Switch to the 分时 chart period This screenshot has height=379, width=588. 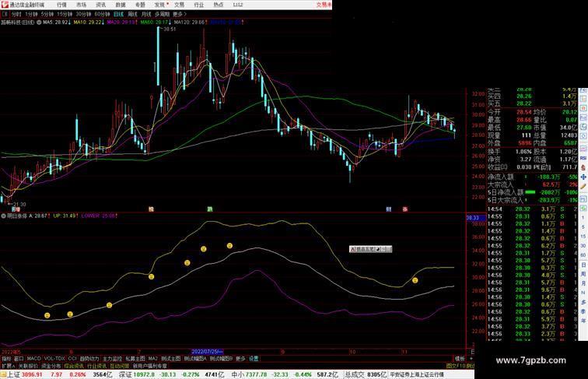pos(16,14)
